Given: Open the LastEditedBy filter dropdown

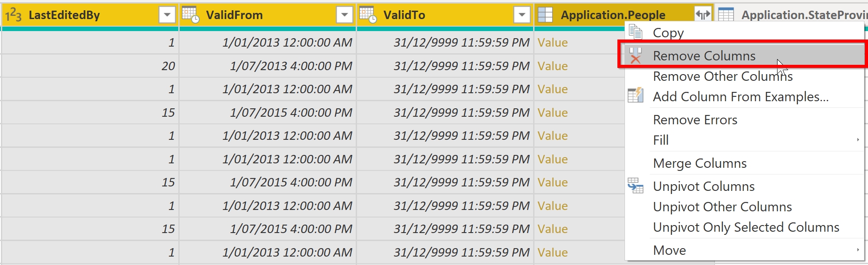Looking at the screenshot, I should pos(167,15).
